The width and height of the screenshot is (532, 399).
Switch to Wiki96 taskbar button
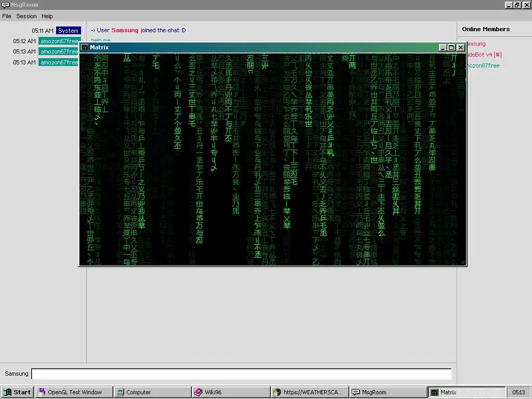point(231,392)
